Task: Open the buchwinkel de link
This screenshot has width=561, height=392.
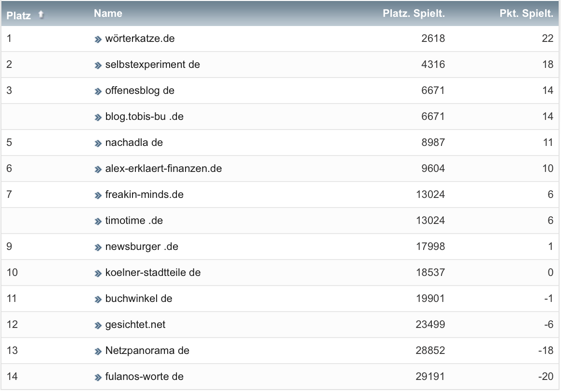Action: (138, 299)
